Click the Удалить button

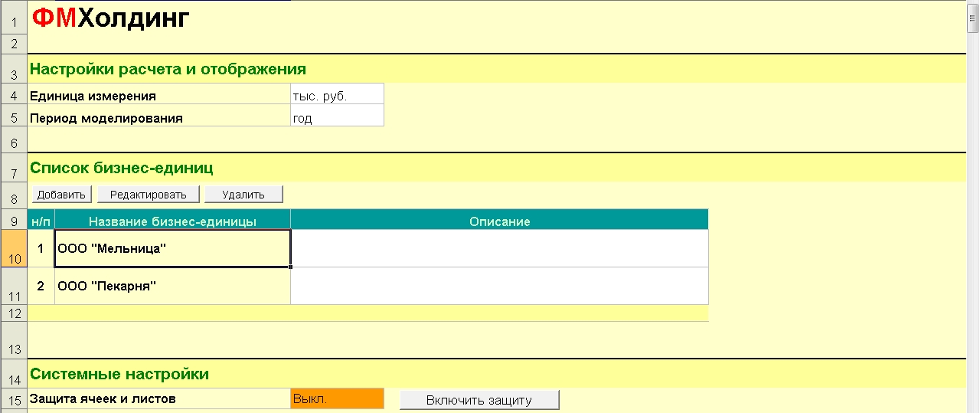243,195
